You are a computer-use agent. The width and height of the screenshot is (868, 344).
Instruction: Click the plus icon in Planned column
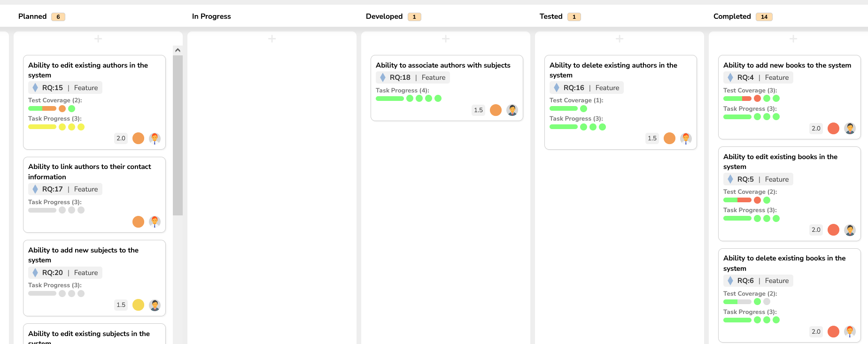(x=98, y=39)
